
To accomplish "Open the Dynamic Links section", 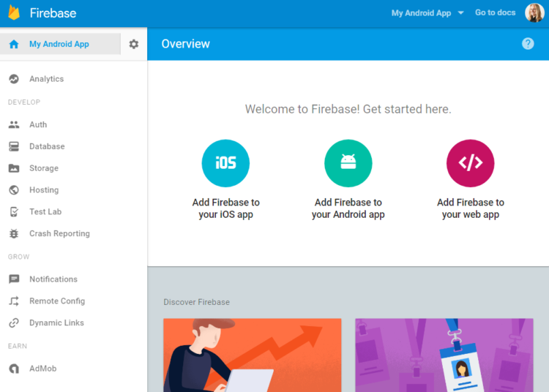I will pos(56,323).
